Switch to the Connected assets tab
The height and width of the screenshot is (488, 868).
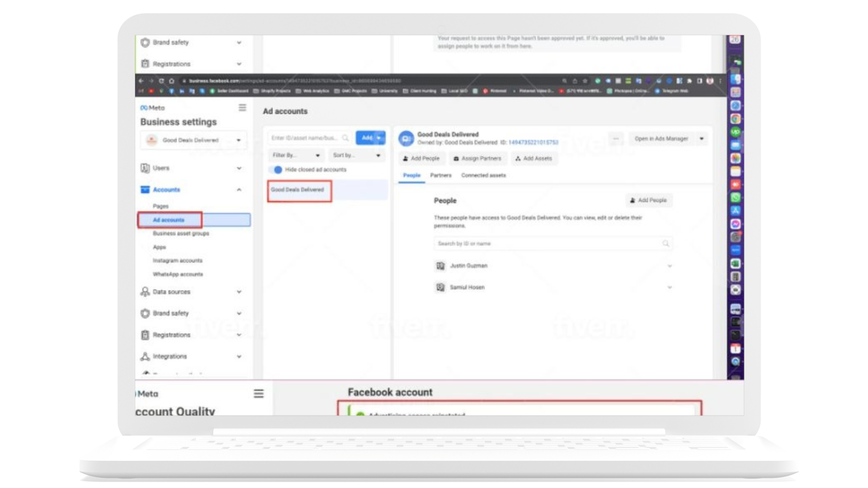483,175
